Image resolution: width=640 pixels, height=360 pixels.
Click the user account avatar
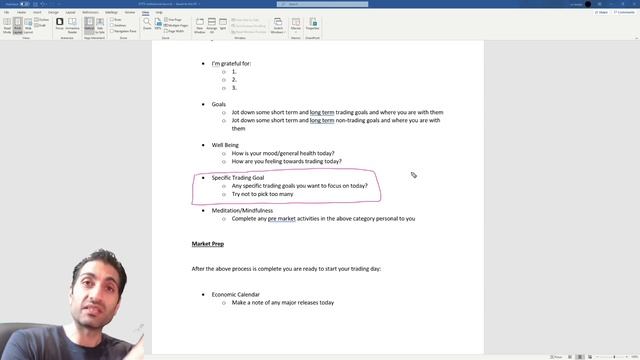tap(588, 4)
